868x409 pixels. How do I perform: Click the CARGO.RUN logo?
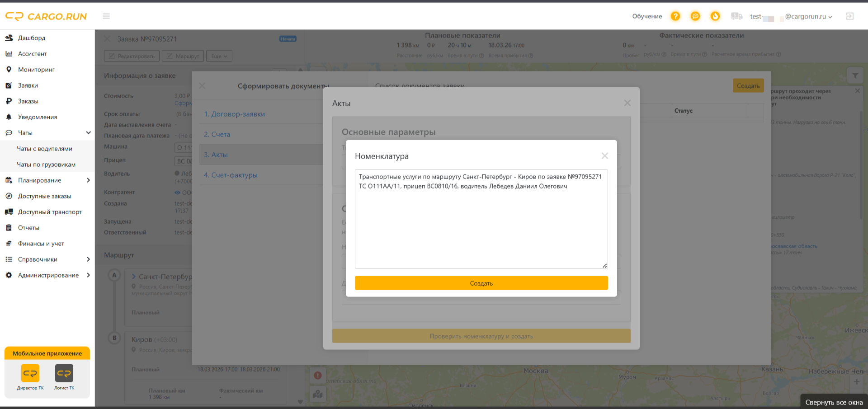point(46,16)
